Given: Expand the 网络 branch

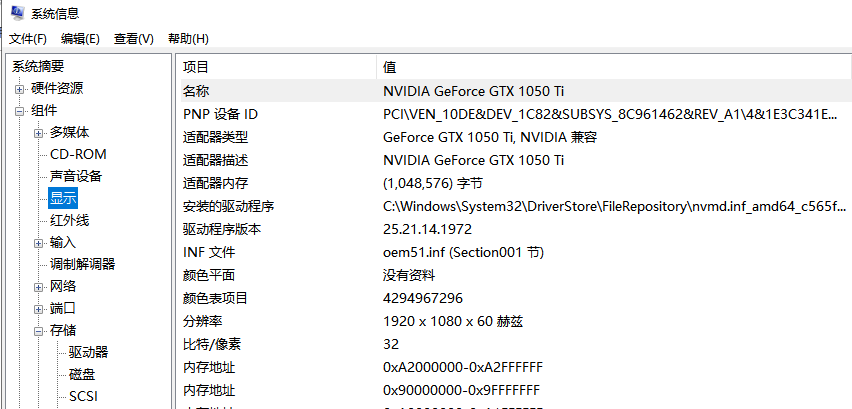Looking at the screenshot, I should 38,287.
